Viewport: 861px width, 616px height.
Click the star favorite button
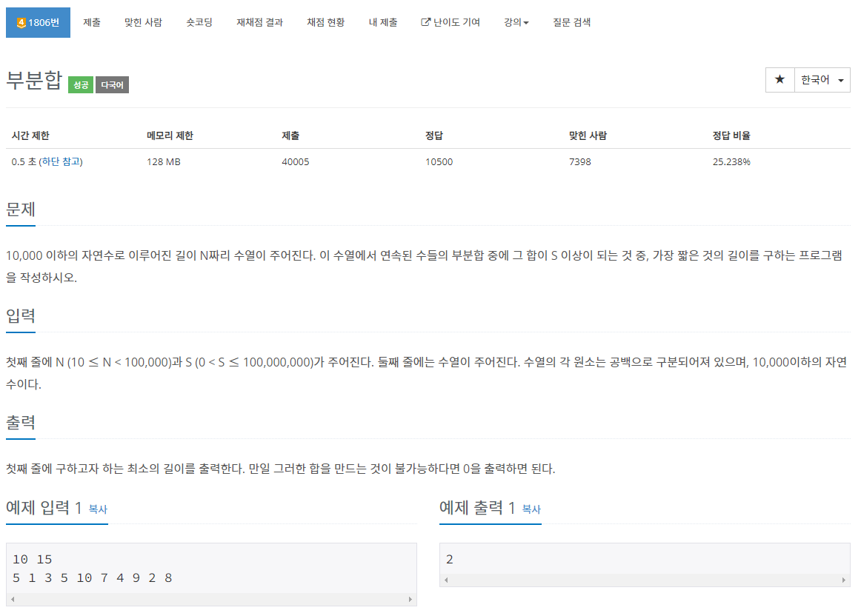pos(779,80)
